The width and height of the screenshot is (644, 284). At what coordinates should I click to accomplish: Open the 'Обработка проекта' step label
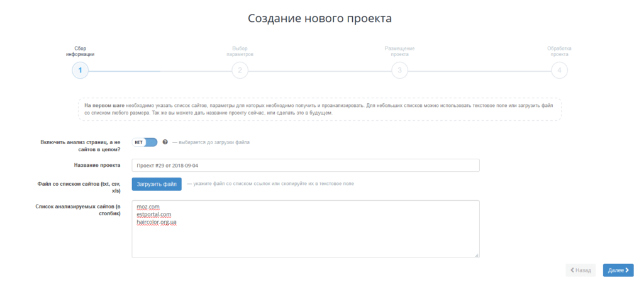tap(559, 51)
